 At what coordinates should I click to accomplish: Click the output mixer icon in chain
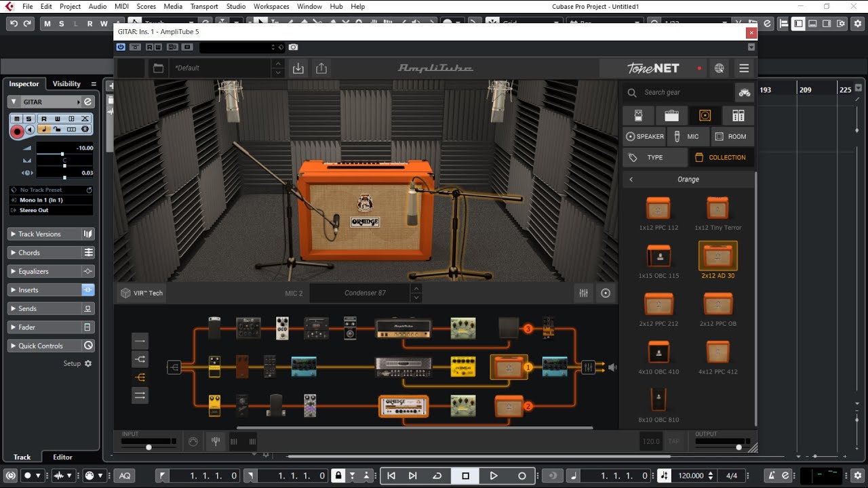coord(589,367)
